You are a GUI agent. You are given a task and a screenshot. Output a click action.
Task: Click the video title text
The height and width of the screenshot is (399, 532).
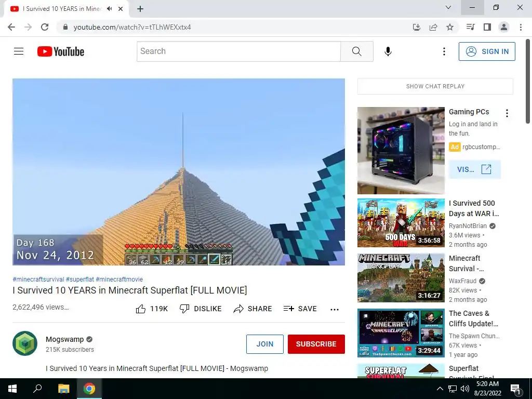click(x=129, y=290)
